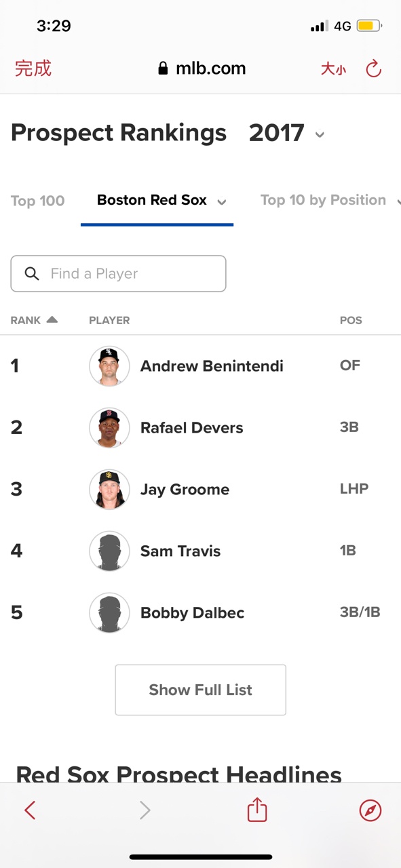
Task: Tap the search magnifier icon
Action: pos(32,273)
